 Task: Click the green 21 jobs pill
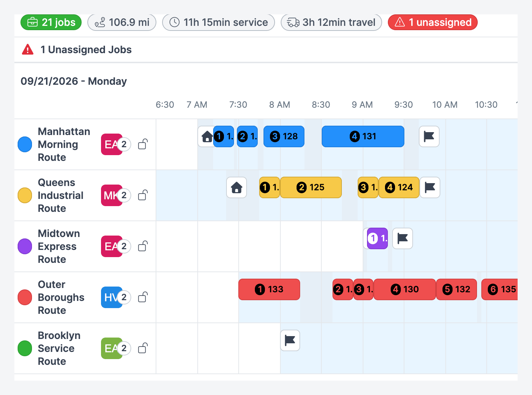pyautogui.click(x=51, y=22)
